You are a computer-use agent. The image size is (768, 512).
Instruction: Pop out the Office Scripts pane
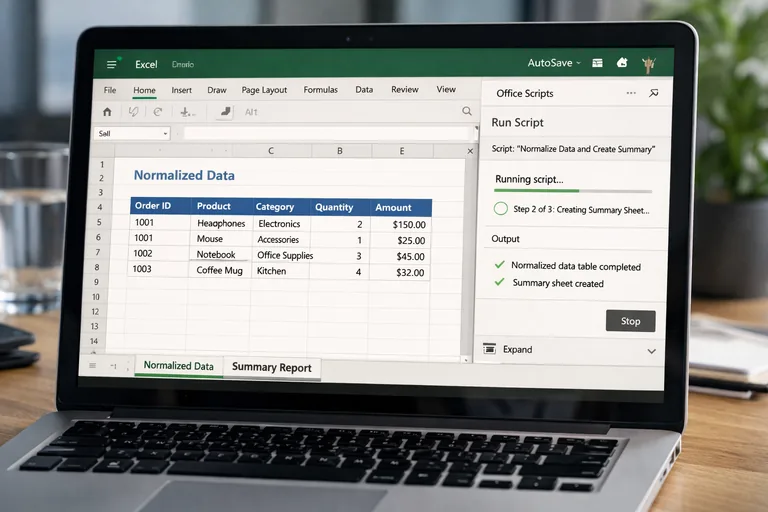pos(653,93)
